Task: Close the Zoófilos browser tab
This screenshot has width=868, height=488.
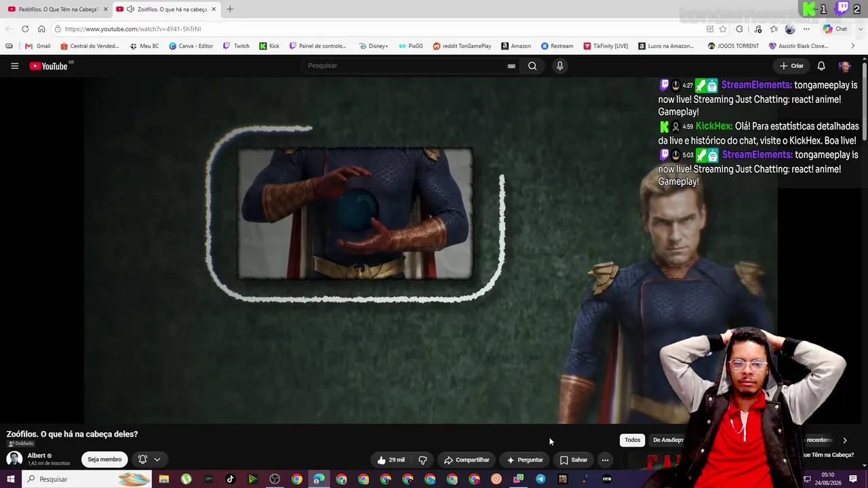Action: click(214, 9)
